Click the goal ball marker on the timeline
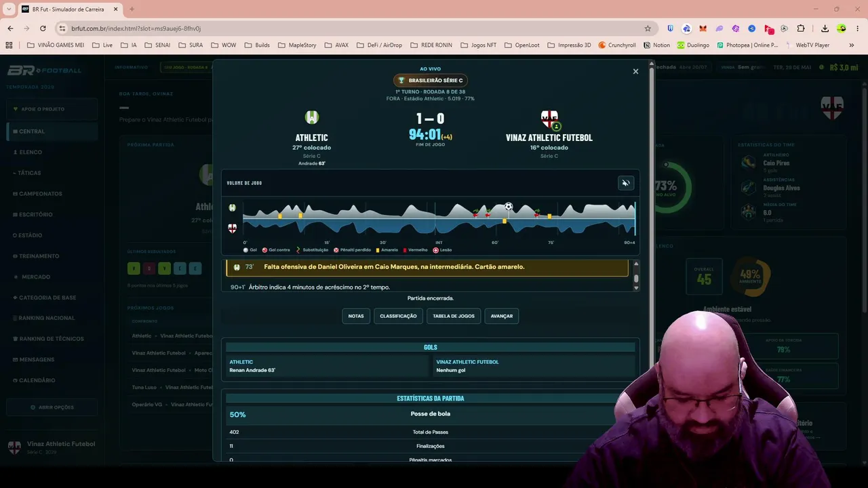Screen dimensions: 868x488 508,207
